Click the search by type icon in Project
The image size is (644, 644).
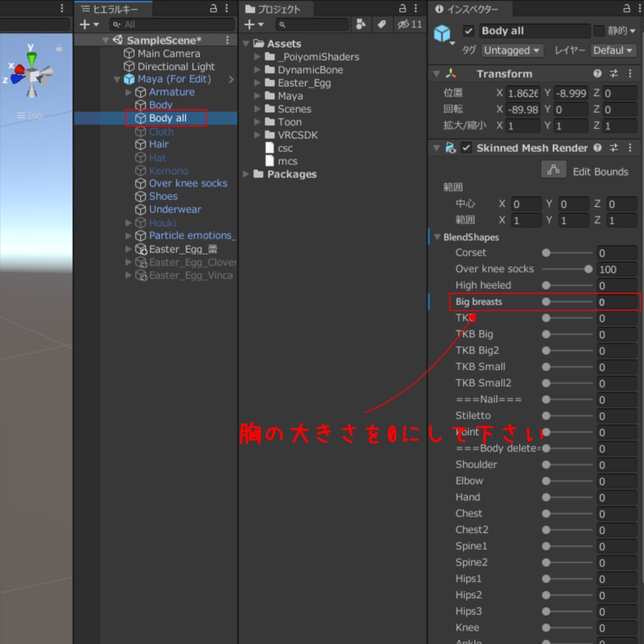(x=360, y=25)
